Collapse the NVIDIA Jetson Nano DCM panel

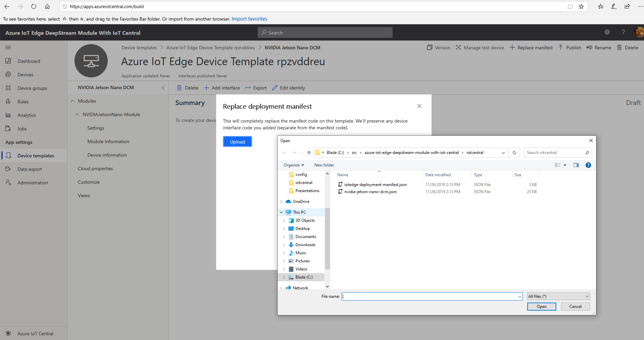163,88
